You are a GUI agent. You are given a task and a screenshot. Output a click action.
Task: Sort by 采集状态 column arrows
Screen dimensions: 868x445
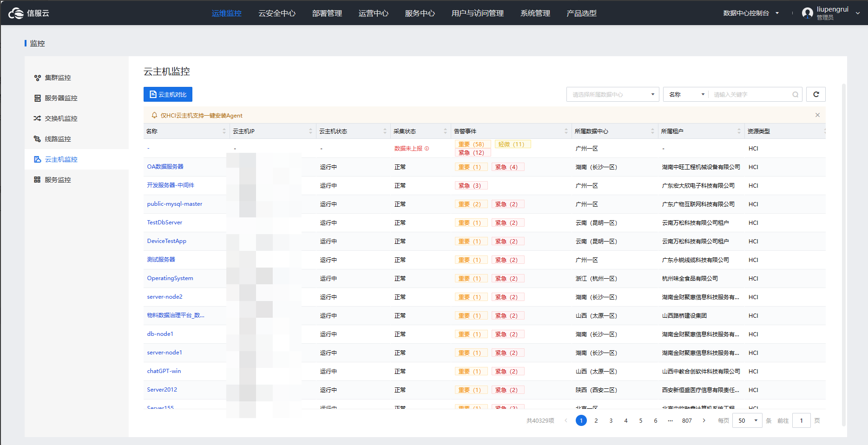coord(446,131)
